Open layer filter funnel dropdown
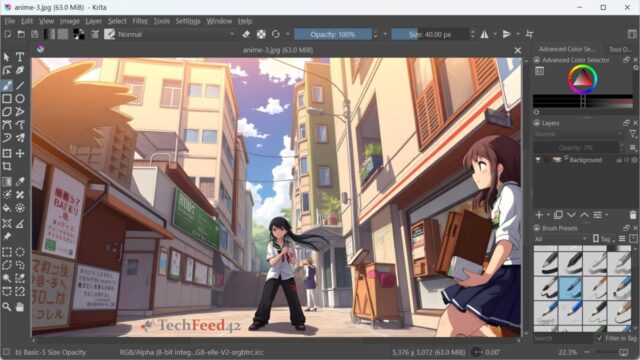Viewport: 640px width, 360px height. point(633,134)
